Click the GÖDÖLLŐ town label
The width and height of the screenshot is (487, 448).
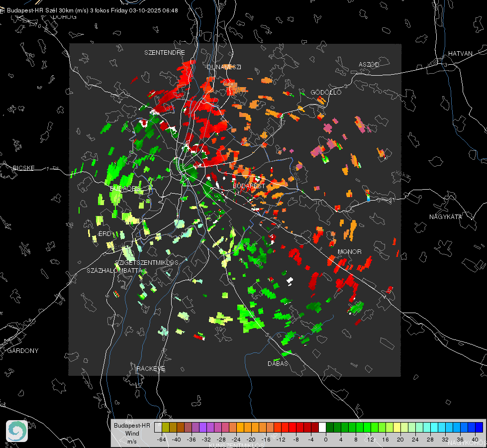coord(326,92)
